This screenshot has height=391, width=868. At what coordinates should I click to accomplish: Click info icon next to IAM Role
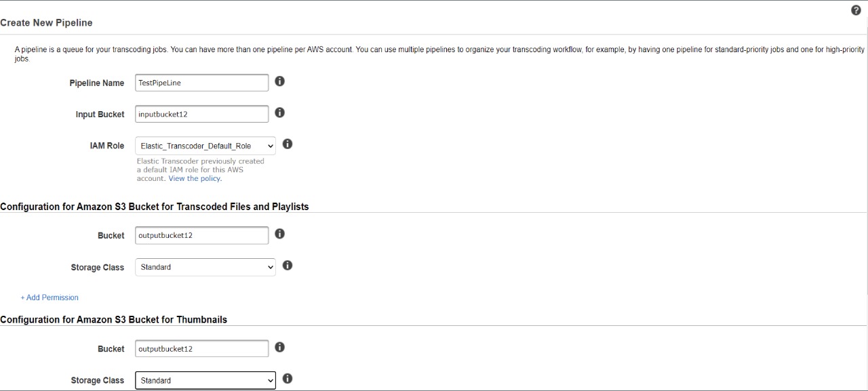(x=288, y=144)
